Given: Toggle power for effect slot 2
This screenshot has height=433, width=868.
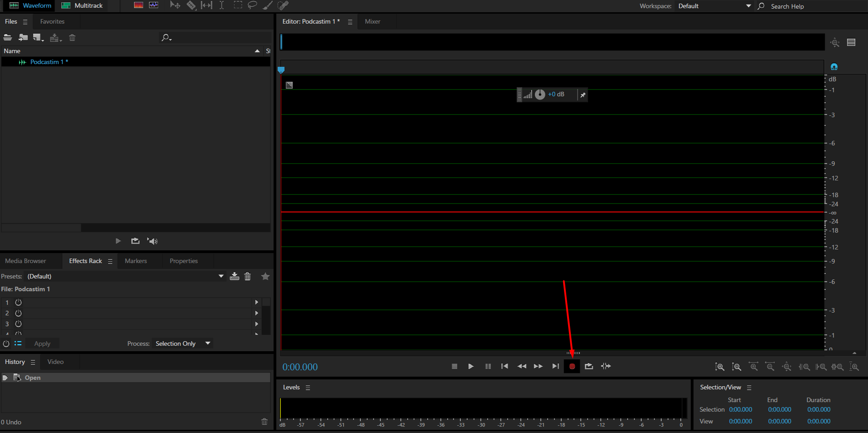Looking at the screenshot, I should [x=18, y=313].
